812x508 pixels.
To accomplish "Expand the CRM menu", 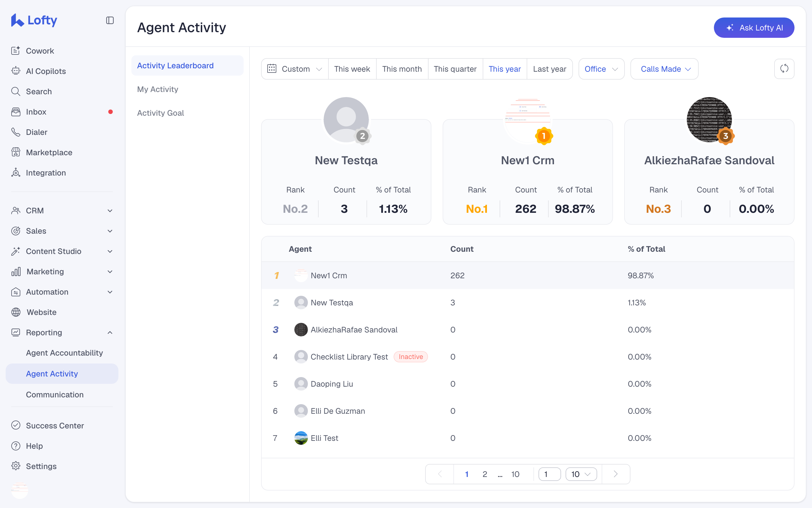I will coord(62,211).
